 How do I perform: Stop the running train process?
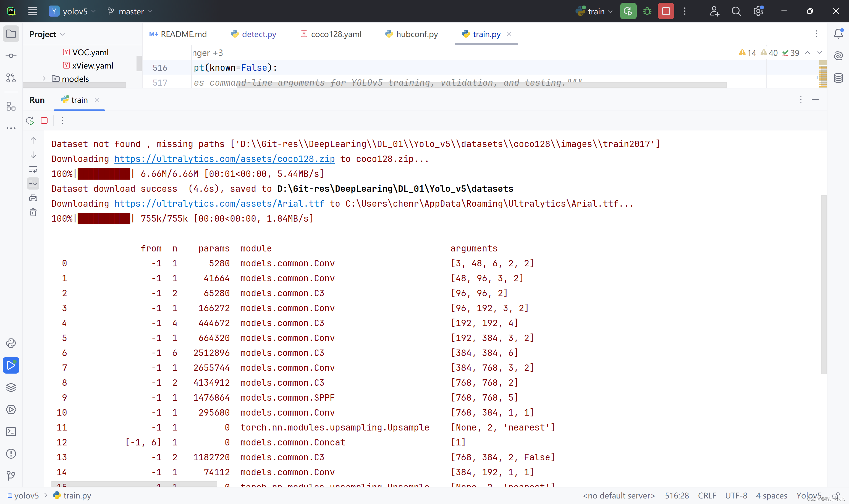pos(665,11)
